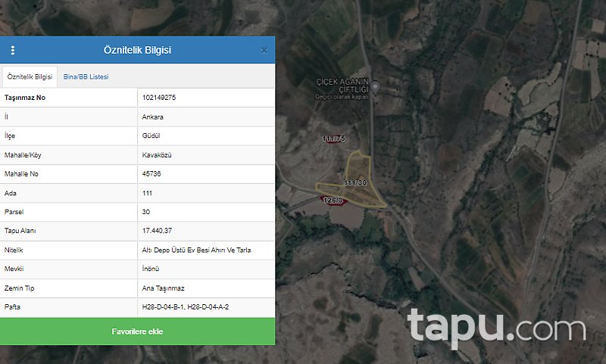Click Nitelik value Altı Depo Üstü Ev
Image resolution: width=606 pixels, height=364 pixels.
196,250
